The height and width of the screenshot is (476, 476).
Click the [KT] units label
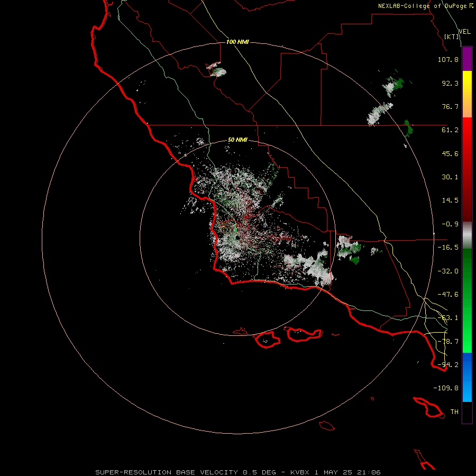(x=452, y=36)
